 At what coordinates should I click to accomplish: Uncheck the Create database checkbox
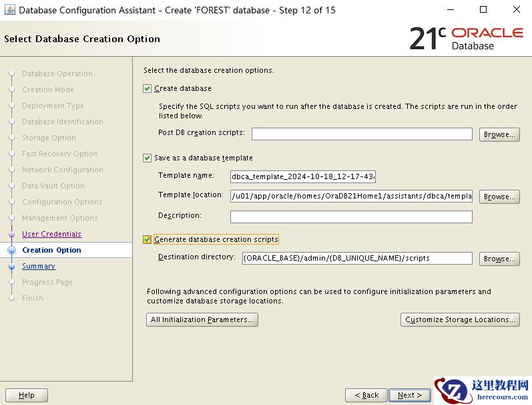tap(147, 89)
